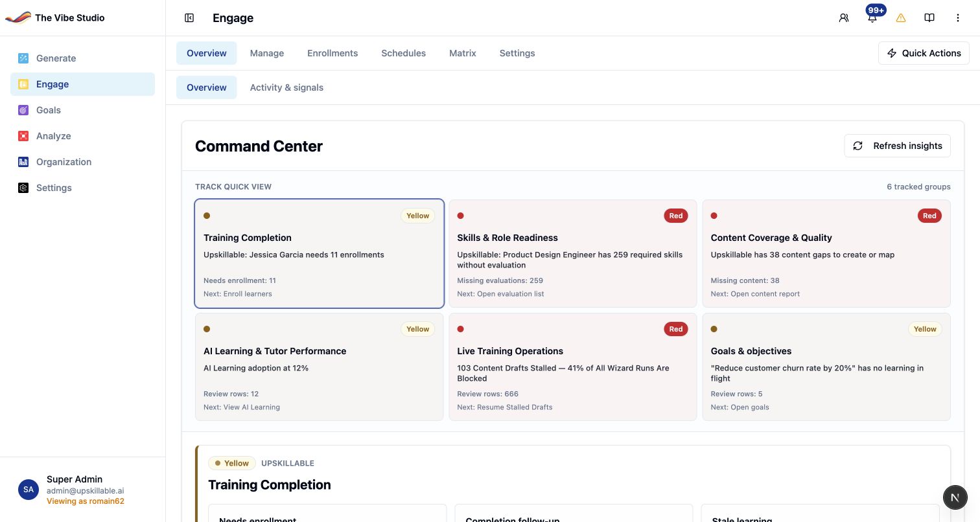980x522 pixels.
Task: Select AI Learning & Tutor Performance card
Action: (320, 367)
